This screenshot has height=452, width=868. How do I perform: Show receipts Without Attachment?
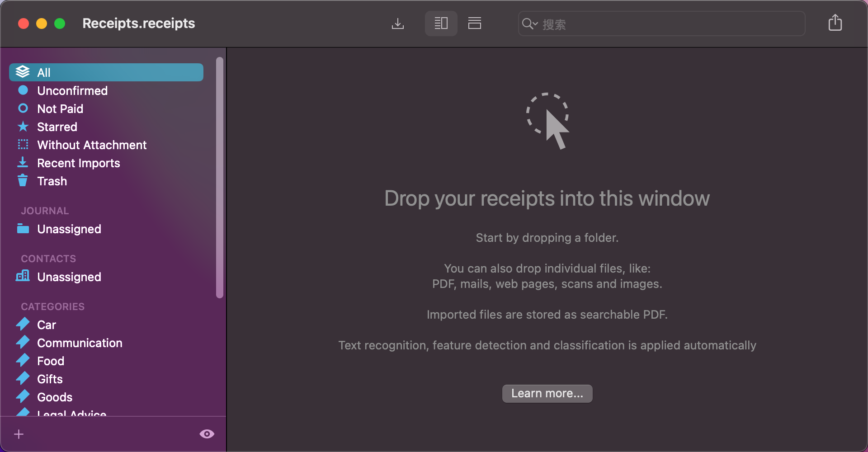point(92,145)
